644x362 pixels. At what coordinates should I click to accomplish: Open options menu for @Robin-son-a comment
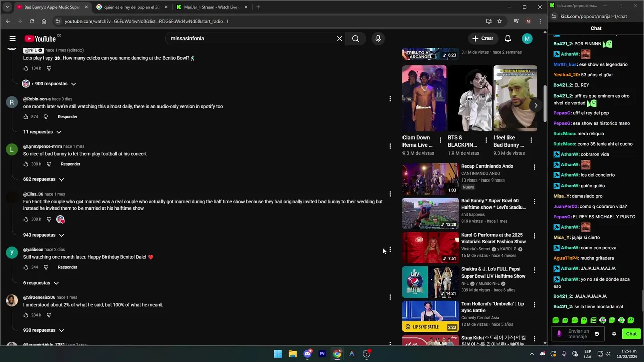click(x=390, y=99)
